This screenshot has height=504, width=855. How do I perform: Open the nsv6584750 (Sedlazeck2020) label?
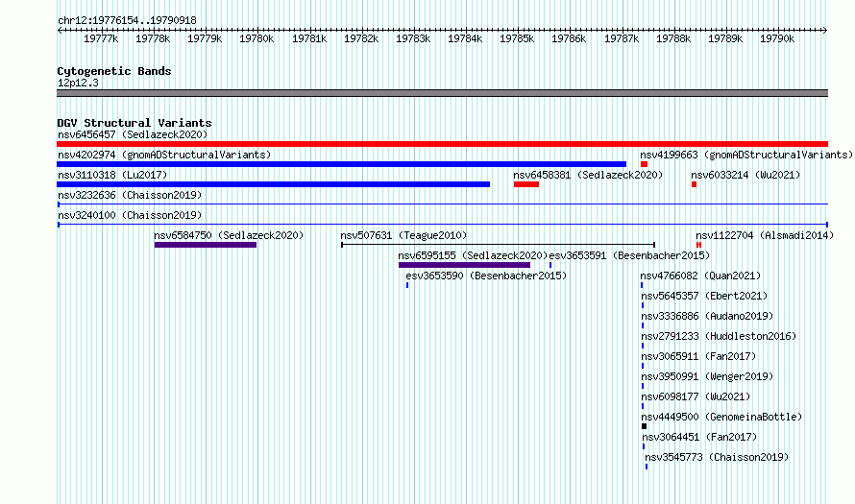click(x=229, y=235)
